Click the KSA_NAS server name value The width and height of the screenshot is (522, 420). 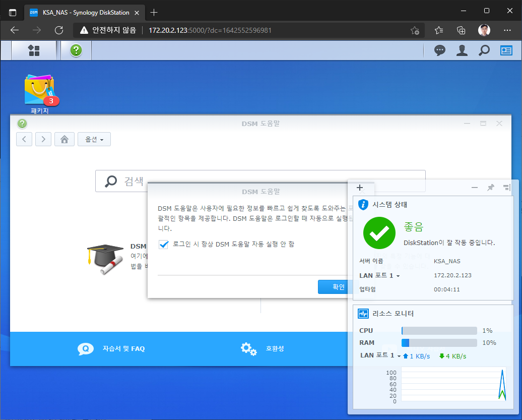(447, 261)
